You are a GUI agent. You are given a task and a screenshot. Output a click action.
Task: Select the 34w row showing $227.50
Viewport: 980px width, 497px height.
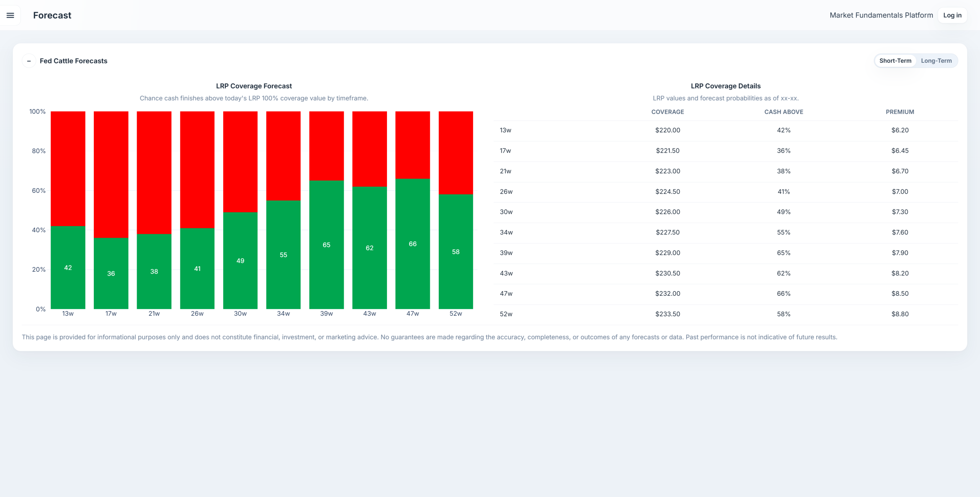726,233
